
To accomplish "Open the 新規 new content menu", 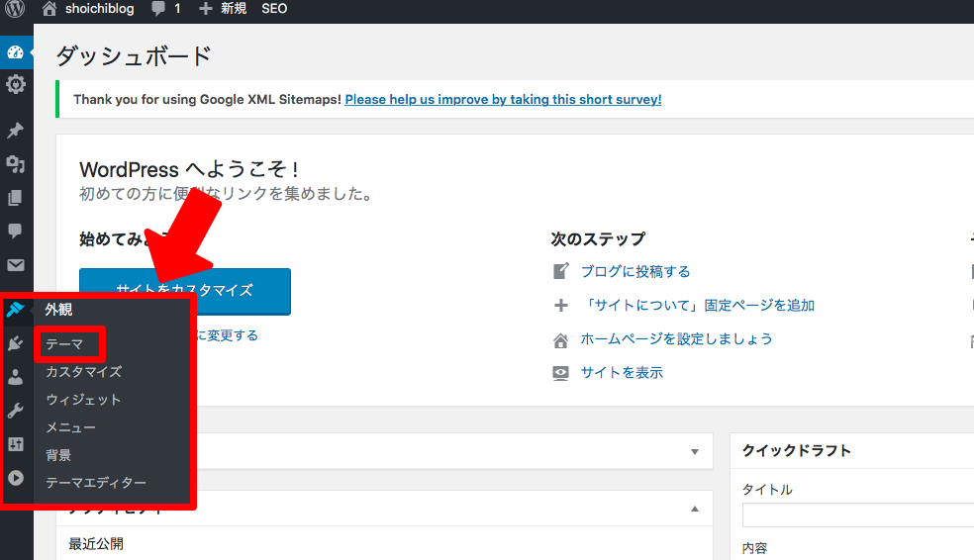I will [x=223, y=9].
